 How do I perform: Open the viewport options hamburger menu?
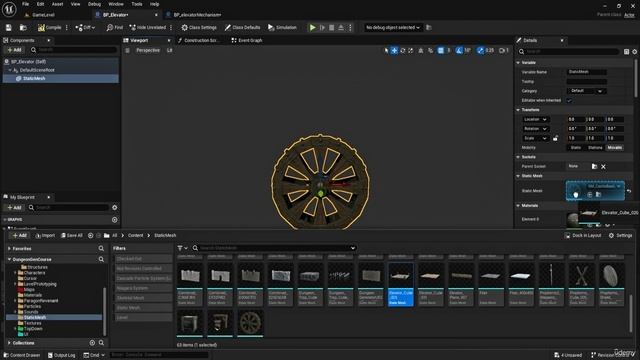click(127, 50)
